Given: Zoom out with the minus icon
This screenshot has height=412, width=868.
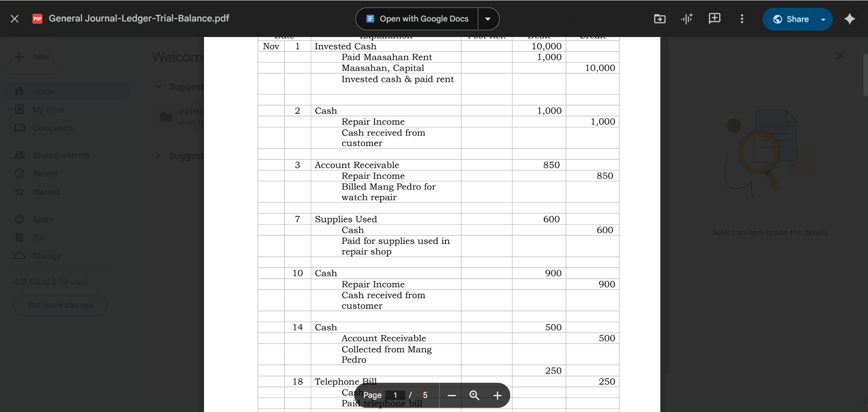Looking at the screenshot, I should [x=452, y=396].
